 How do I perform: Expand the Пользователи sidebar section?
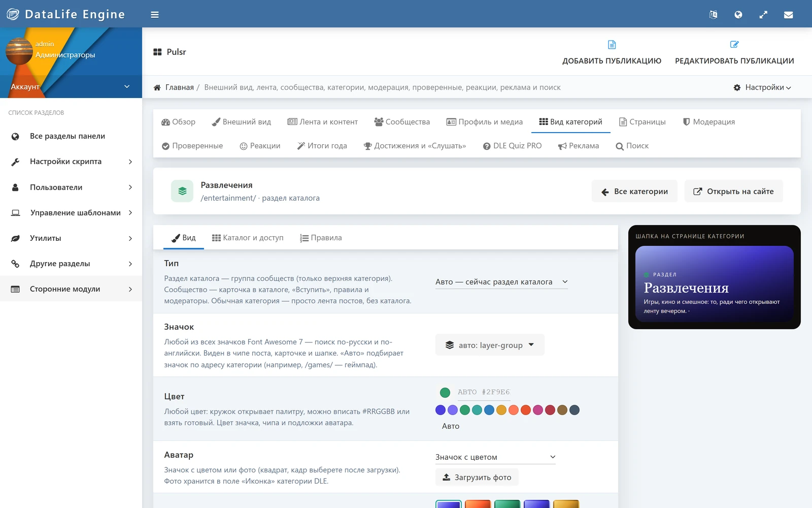tap(71, 187)
